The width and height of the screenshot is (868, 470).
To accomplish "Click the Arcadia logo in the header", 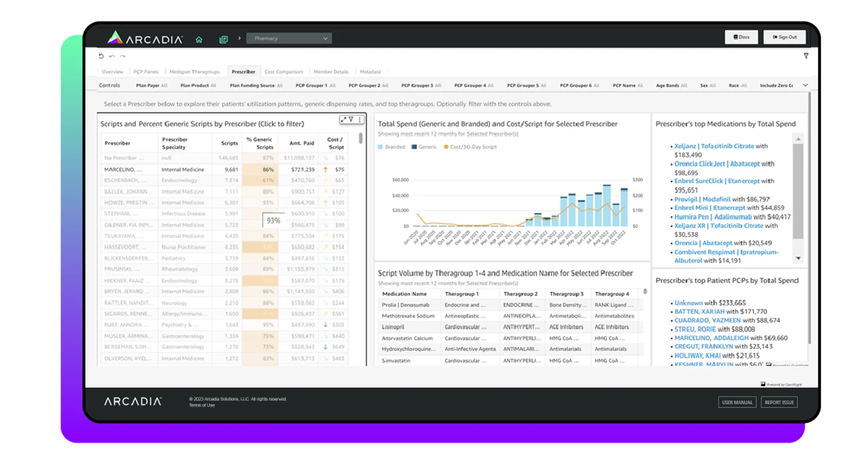I will [x=145, y=38].
